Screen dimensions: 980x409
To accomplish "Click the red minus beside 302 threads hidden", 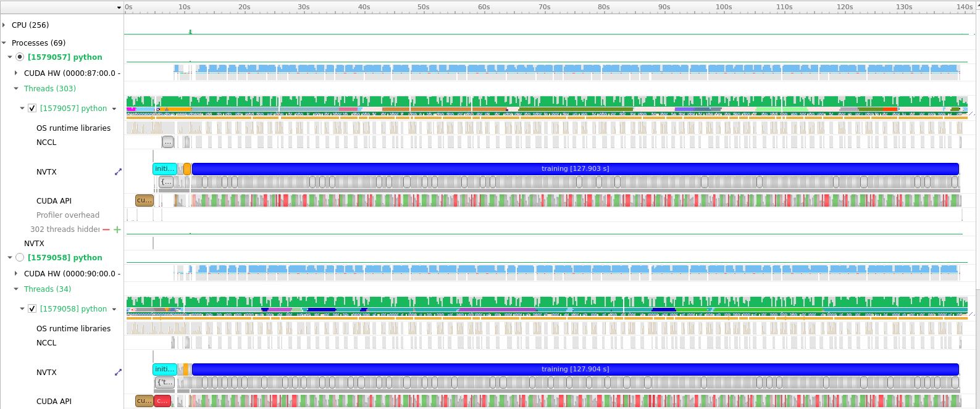I will tap(106, 229).
